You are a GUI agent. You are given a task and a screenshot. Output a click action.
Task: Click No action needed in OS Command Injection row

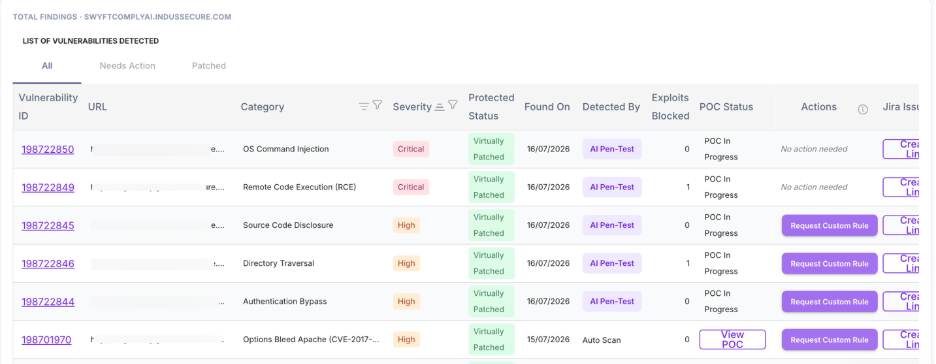pyautogui.click(x=814, y=149)
